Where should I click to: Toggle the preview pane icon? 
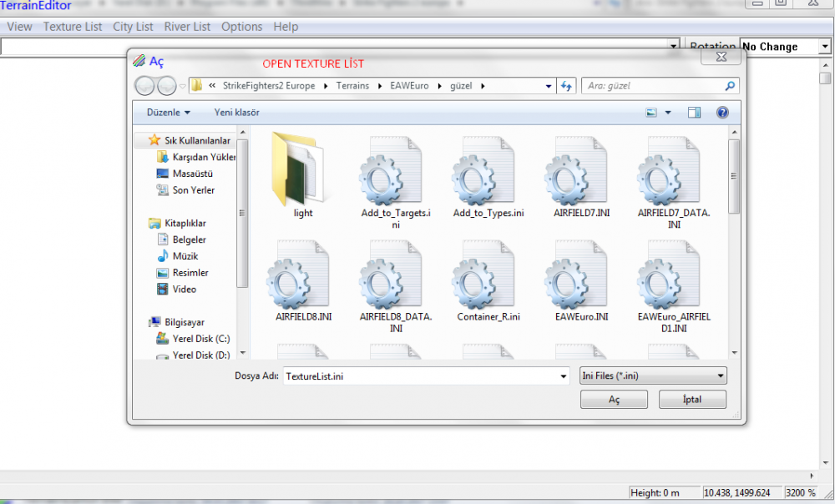pos(694,113)
